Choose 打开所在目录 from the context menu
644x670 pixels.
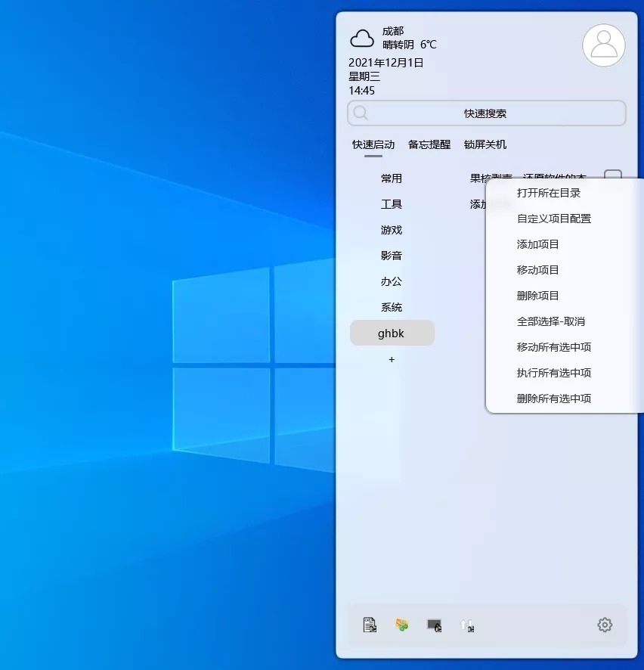tap(548, 193)
